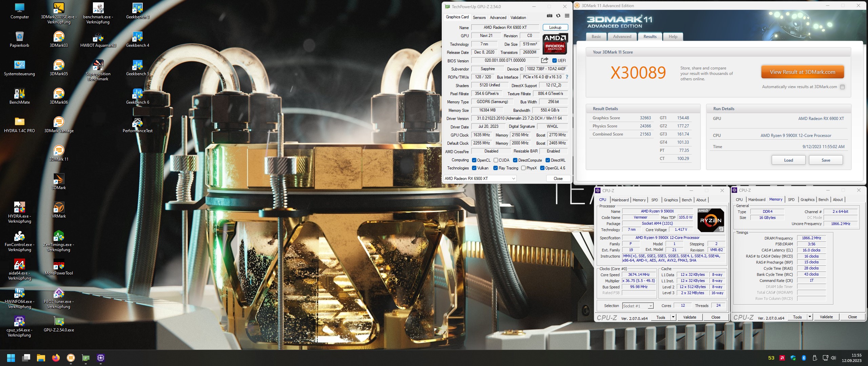Expand the AMD Radeon RX 6900 XT dropdown
This screenshot has height=366, width=868.
point(480,179)
